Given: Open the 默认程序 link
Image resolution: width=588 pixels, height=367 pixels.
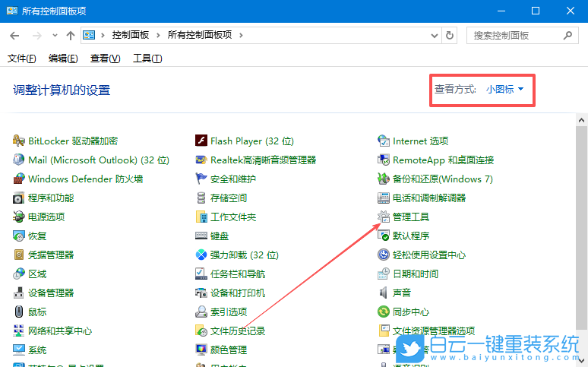Looking at the screenshot, I should tap(411, 236).
